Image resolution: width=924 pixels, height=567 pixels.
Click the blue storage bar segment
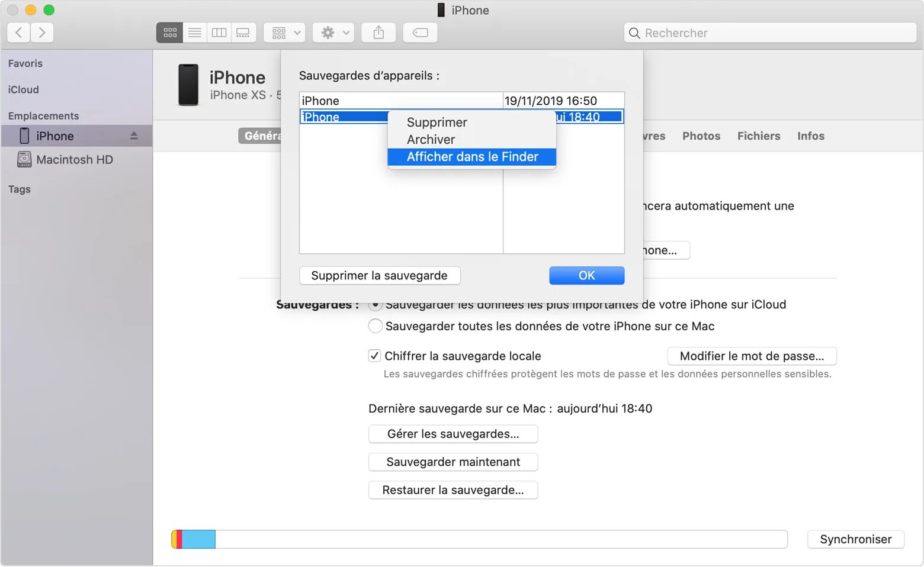pyautogui.click(x=198, y=539)
